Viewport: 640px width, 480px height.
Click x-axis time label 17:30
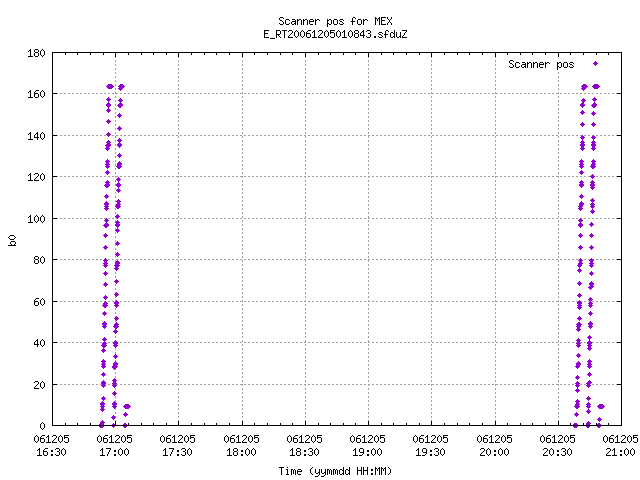point(178,453)
